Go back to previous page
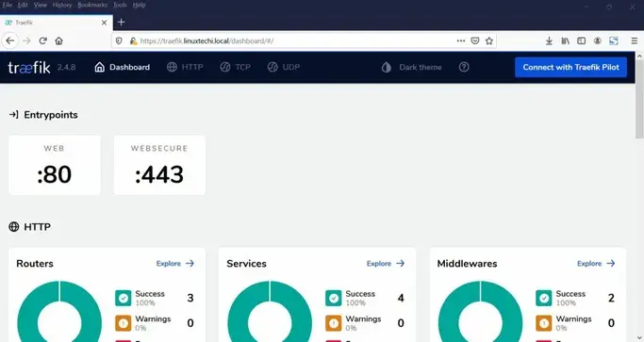 click(10, 41)
